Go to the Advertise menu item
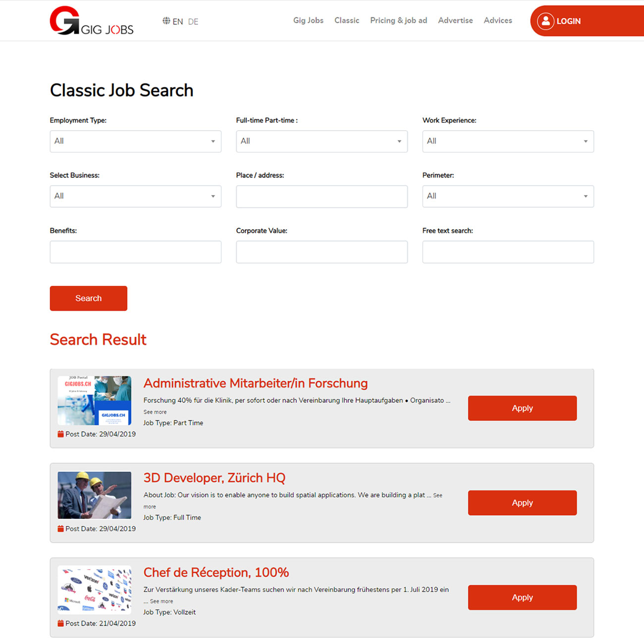The width and height of the screenshot is (644, 644). 455,20
